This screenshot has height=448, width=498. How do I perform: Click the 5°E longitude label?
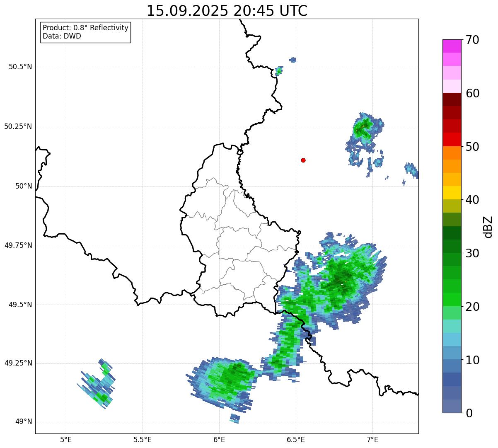click(x=66, y=440)
